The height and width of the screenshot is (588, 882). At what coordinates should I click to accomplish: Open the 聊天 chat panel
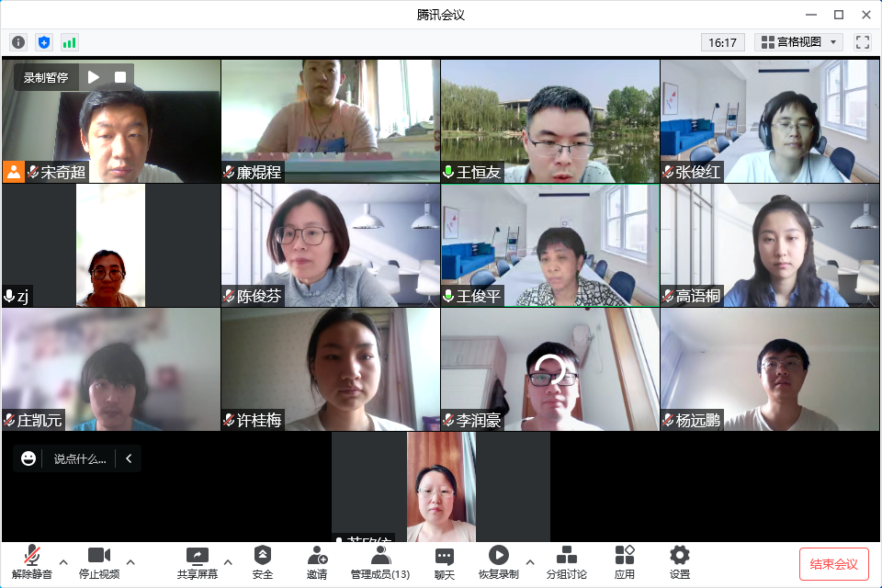pos(445,562)
